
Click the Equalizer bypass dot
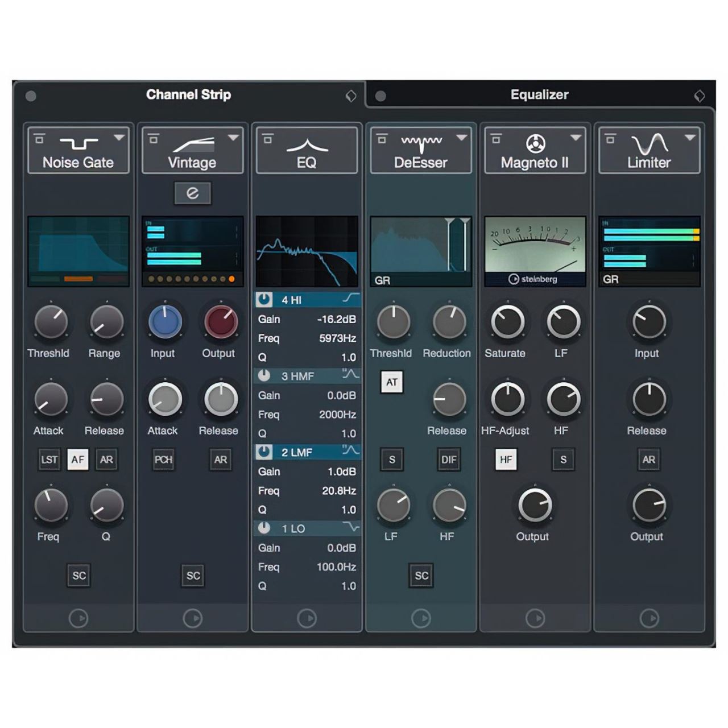(x=380, y=96)
